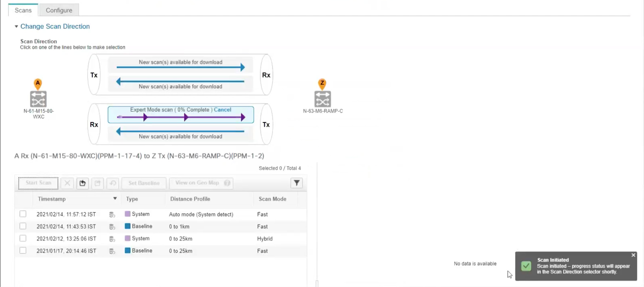Click the import scan icon in toolbar
Screen dimensions: 644x287
(x=83, y=183)
